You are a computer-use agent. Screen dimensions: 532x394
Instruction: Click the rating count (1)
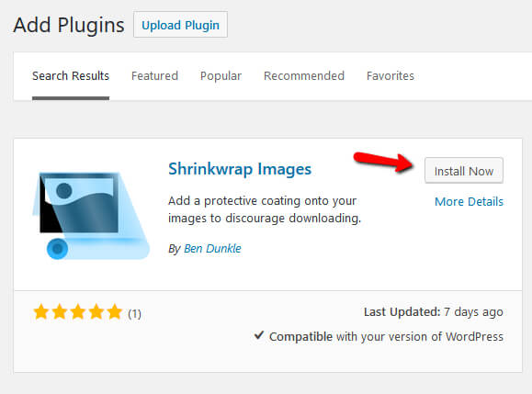tap(134, 314)
